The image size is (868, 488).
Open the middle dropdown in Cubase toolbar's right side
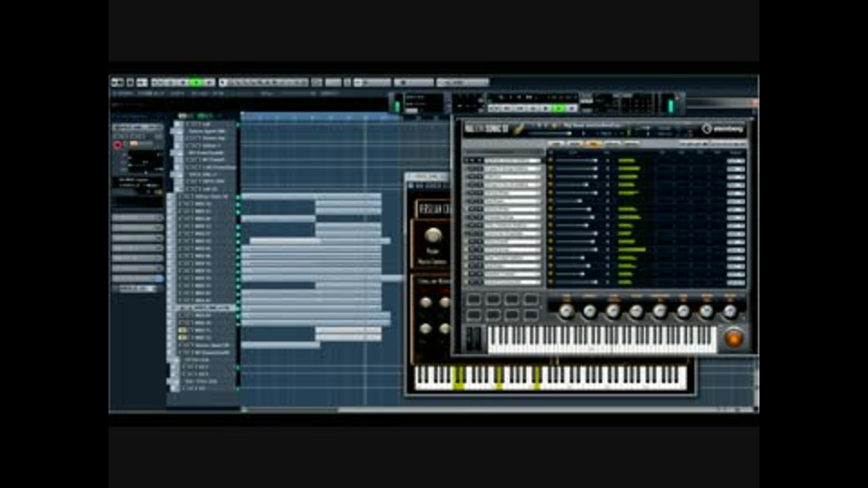pyautogui.click(x=413, y=82)
